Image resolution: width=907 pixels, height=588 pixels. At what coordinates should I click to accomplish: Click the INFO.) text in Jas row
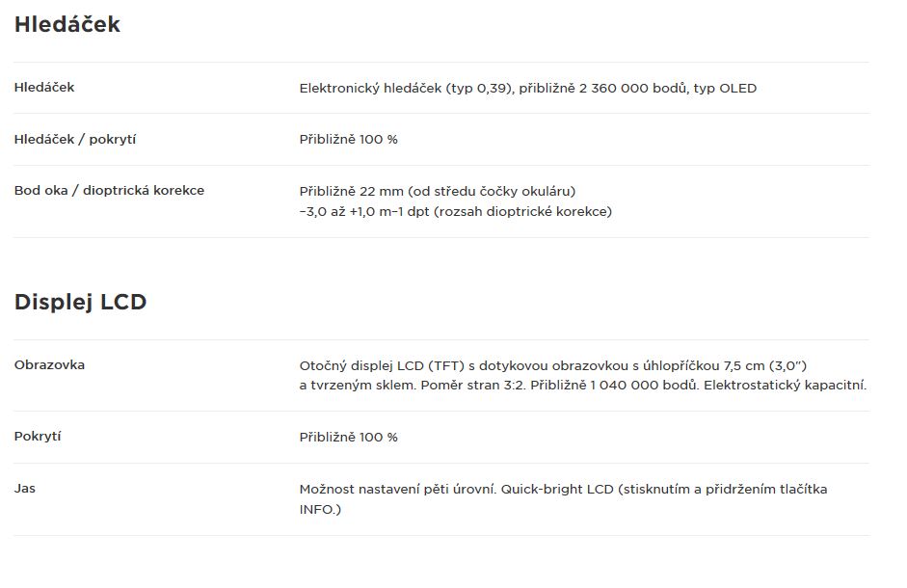(x=320, y=510)
